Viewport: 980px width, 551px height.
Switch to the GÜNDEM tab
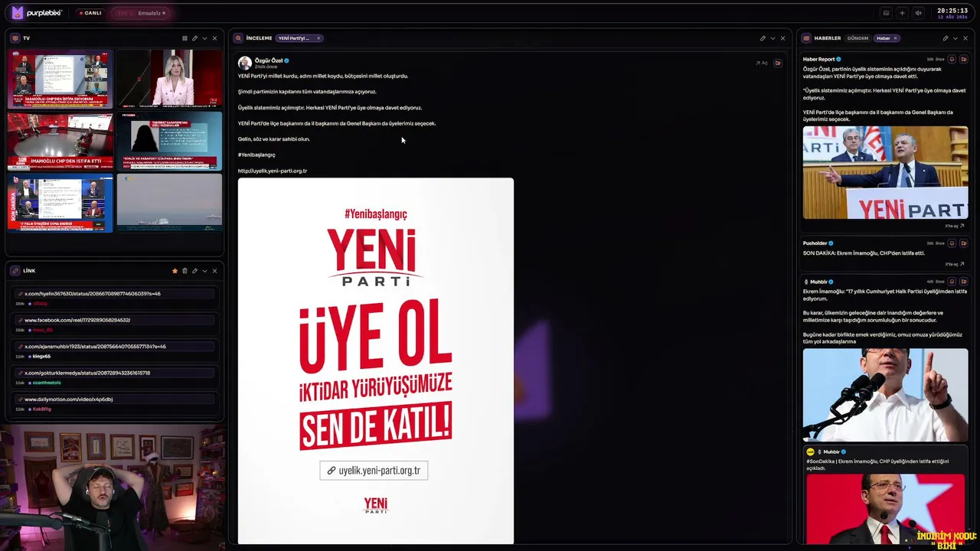(x=857, y=38)
